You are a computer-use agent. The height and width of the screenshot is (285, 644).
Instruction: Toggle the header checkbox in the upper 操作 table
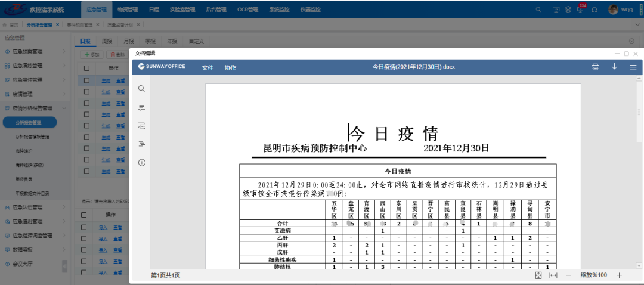(86, 68)
